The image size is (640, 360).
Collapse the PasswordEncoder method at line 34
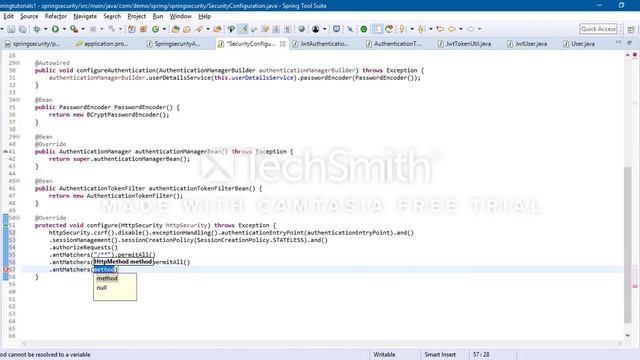(18, 100)
